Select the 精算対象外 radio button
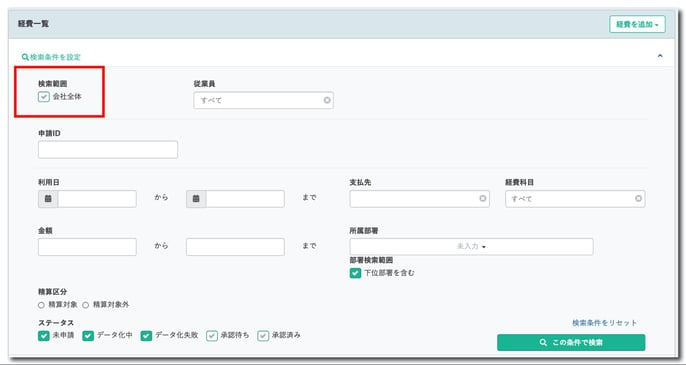This screenshot has width=686, height=365. [86, 305]
